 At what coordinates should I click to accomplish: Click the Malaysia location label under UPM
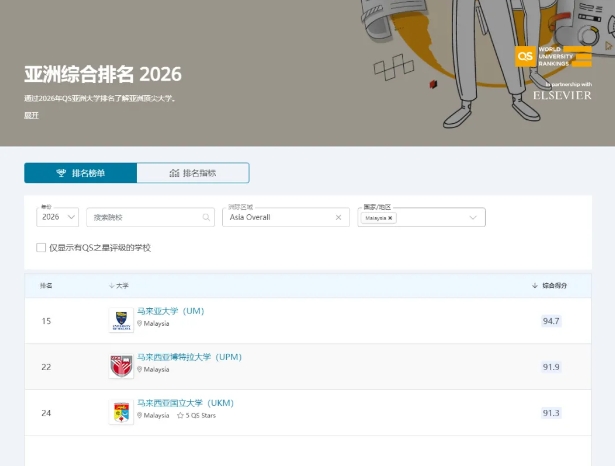pyautogui.click(x=153, y=370)
